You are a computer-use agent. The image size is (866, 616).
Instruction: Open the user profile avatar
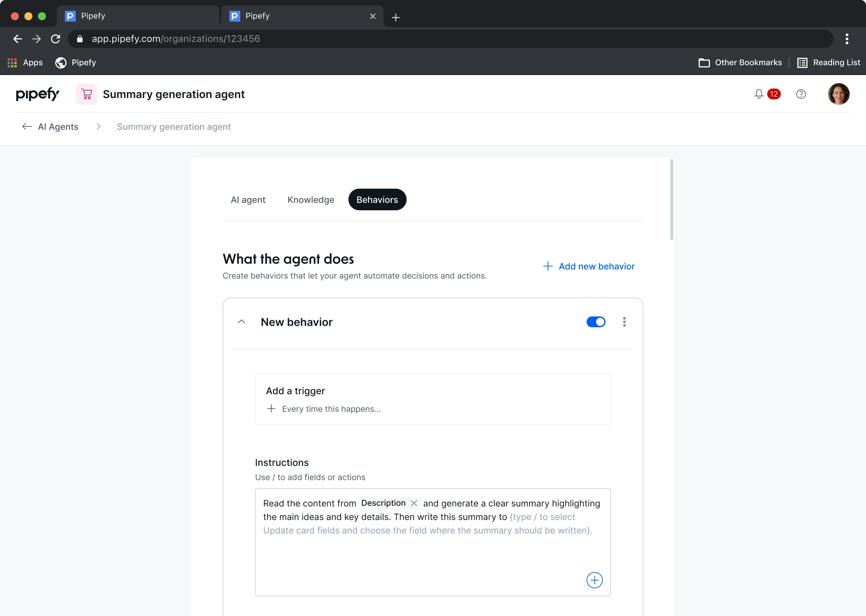click(x=838, y=94)
